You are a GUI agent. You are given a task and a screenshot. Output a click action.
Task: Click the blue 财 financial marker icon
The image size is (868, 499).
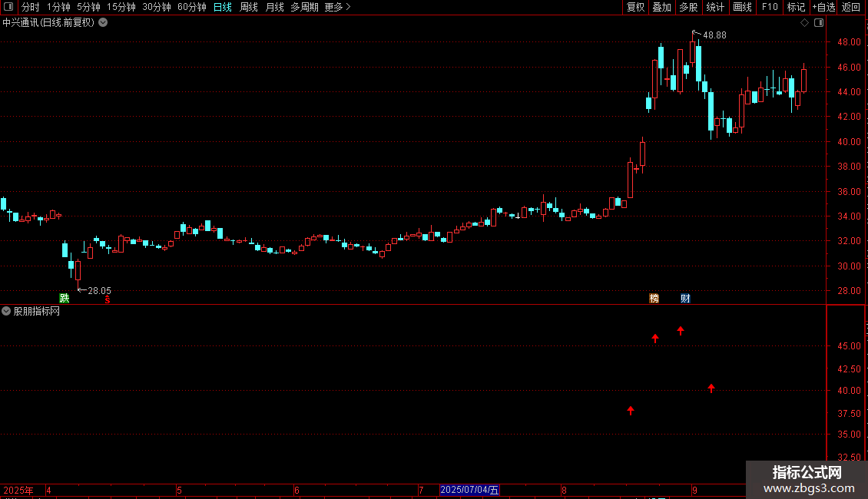(685, 298)
